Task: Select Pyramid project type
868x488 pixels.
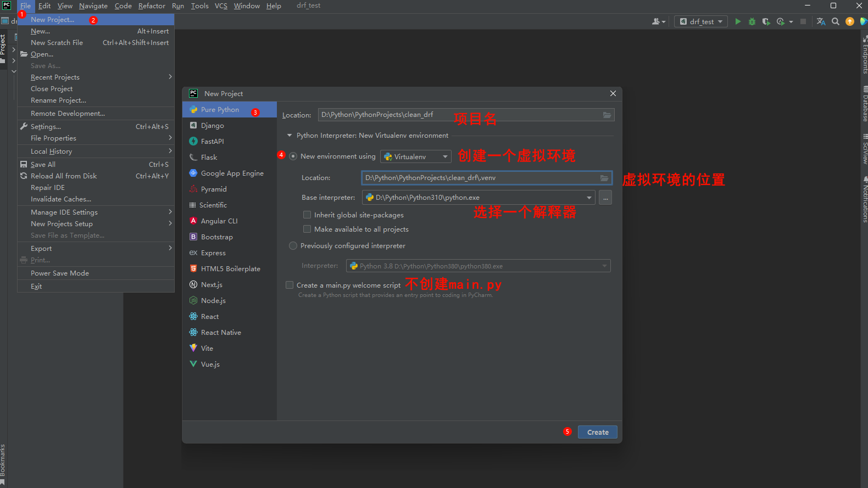Action: pos(230,189)
